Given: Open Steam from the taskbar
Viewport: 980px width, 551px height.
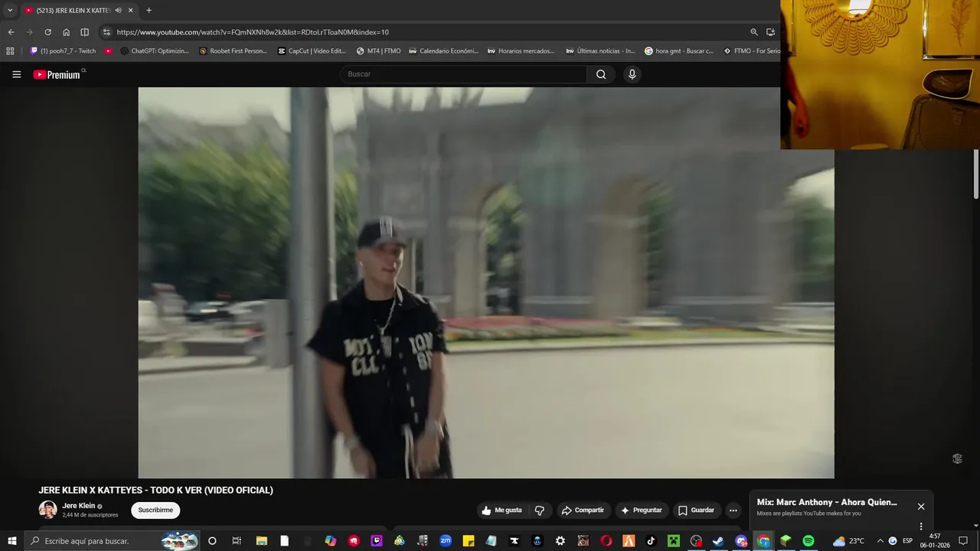Looking at the screenshot, I should tap(718, 541).
